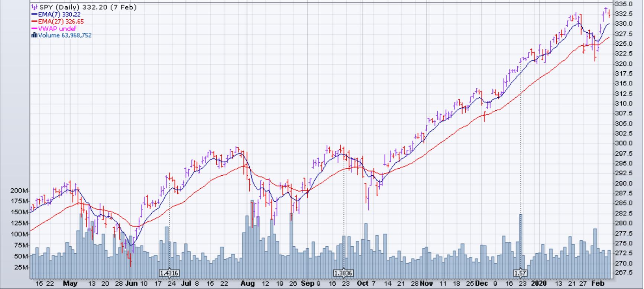
Task: Click the Volume bars icon in legend
Action: coord(34,35)
